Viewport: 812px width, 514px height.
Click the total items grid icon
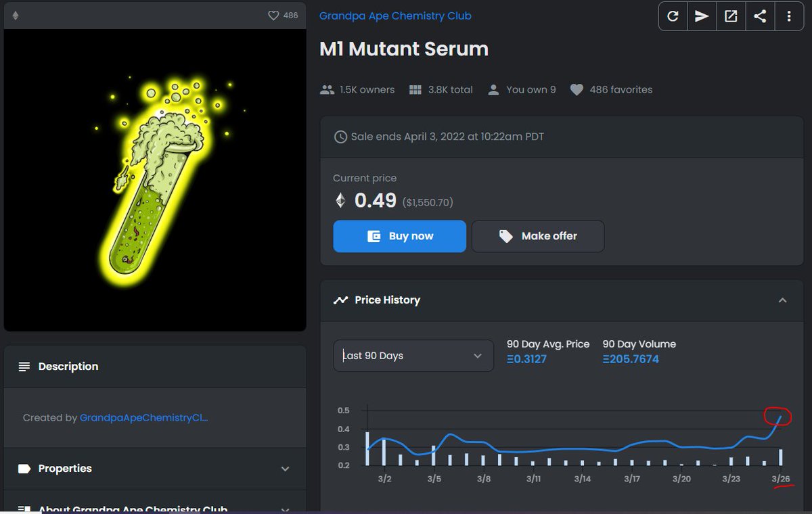coord(415,89)
